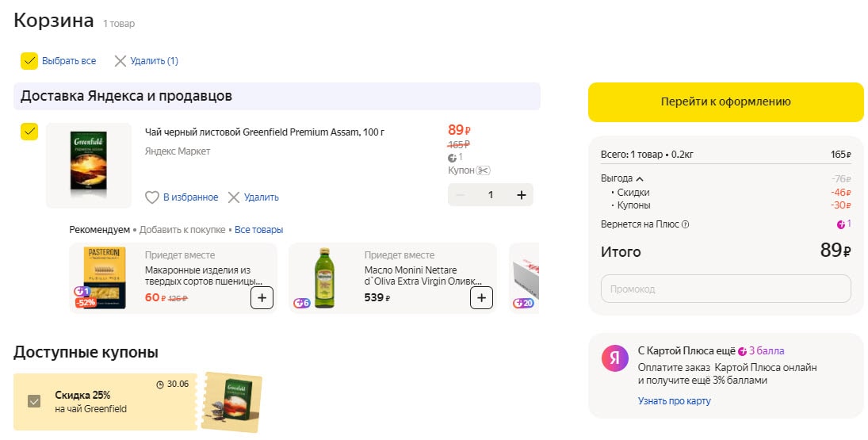
Task: Uncheck the Greenfield tea item checkbox
Action: [29, 132]
